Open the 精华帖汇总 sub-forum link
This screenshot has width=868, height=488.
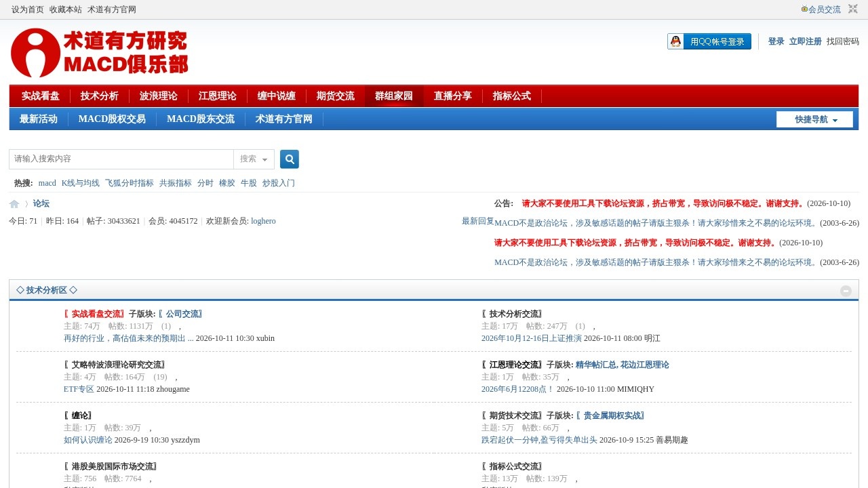point(596,365)
